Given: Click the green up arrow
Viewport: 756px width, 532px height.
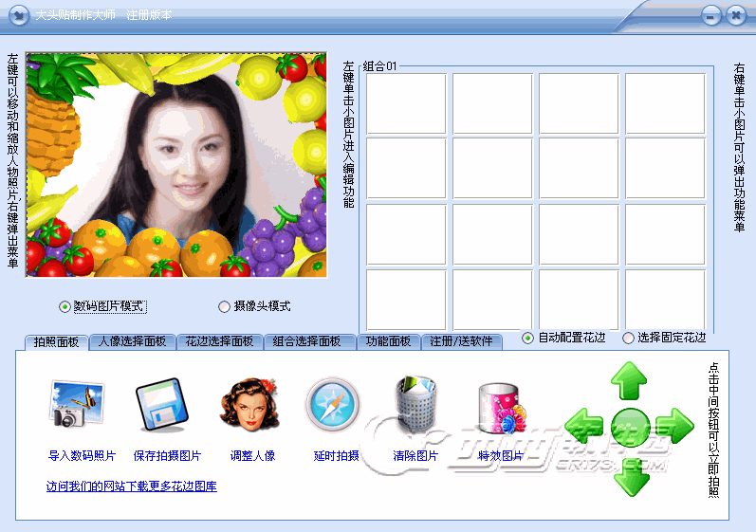Looking at the screenshot, I should [x=629, y=380].
